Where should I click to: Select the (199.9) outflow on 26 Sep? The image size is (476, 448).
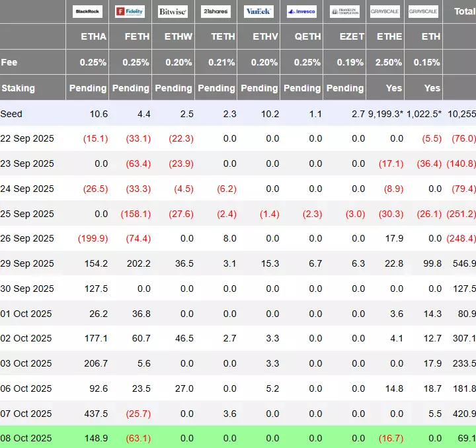coord(93,238)
